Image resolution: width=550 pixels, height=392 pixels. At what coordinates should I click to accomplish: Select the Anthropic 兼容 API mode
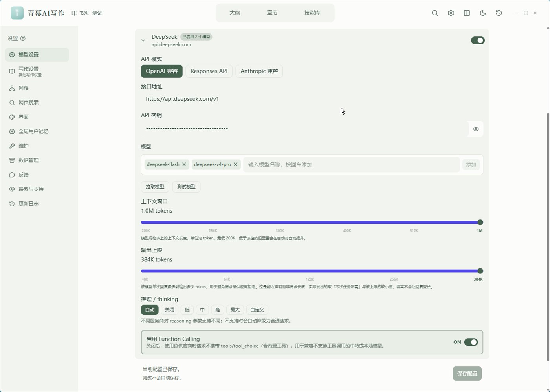coord(259,71)
